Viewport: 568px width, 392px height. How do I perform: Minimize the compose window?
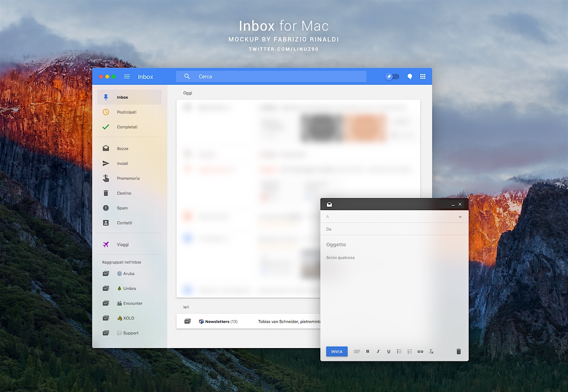click(453, 205)
